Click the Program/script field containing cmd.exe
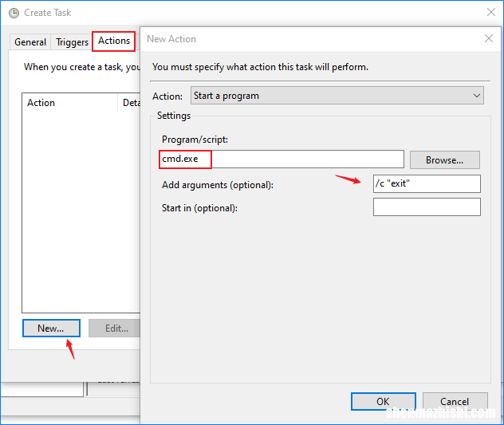 (282, 159)
